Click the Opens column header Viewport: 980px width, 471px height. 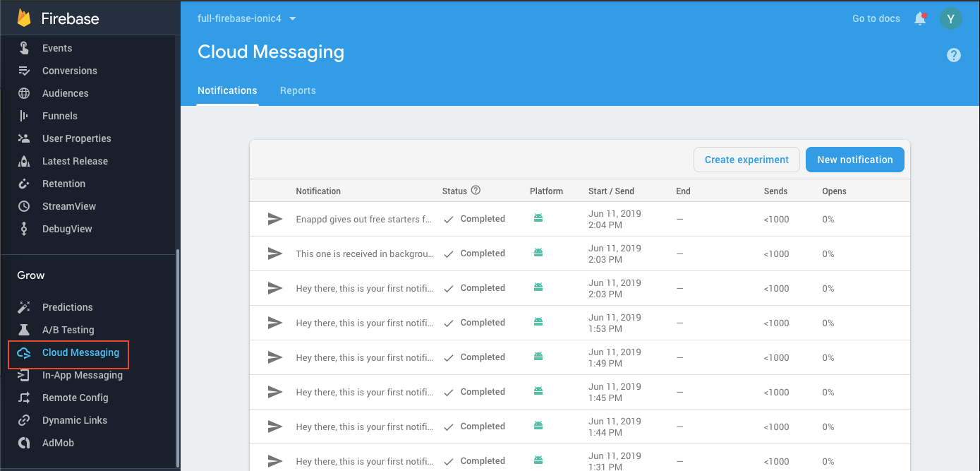pos(834,191)
